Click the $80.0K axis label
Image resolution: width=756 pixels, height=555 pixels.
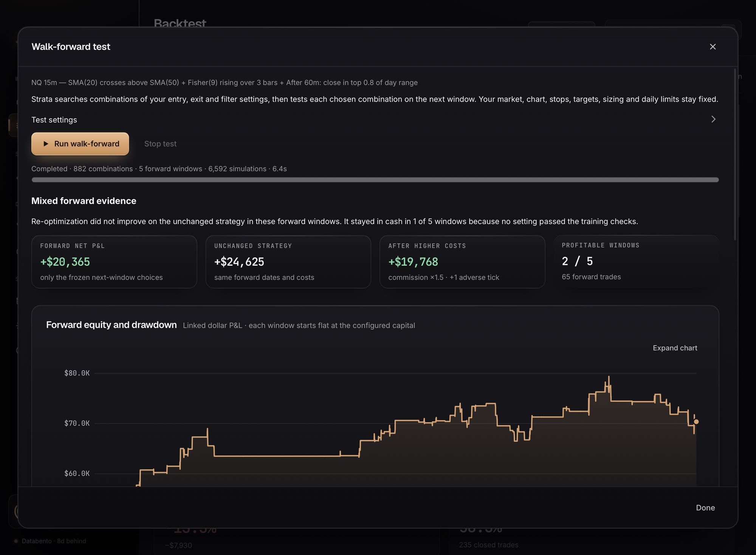click(77, 373)
